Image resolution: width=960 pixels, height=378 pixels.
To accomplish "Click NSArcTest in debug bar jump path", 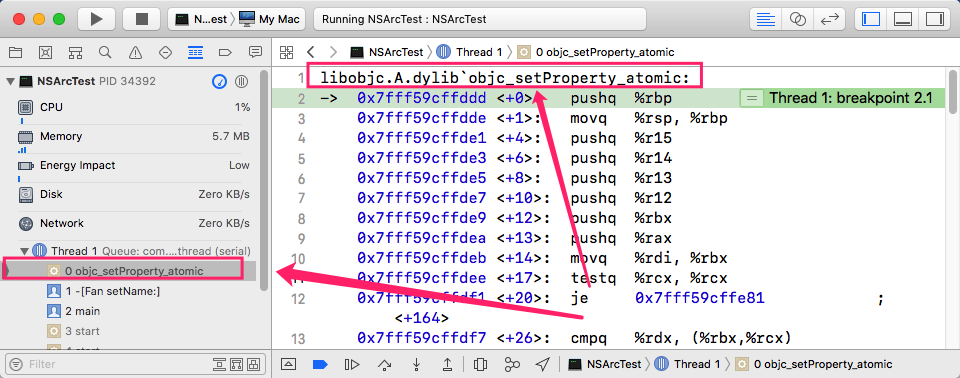I will pyautogui.click(x=605, y=364).
